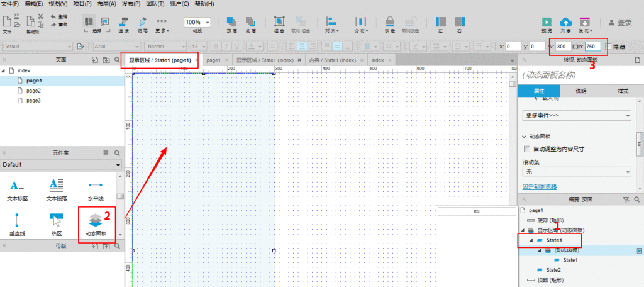Viewport: 644px width, 287px height.
Task: Toggle the Italic formatting button
Action: (x=226, y=47)
